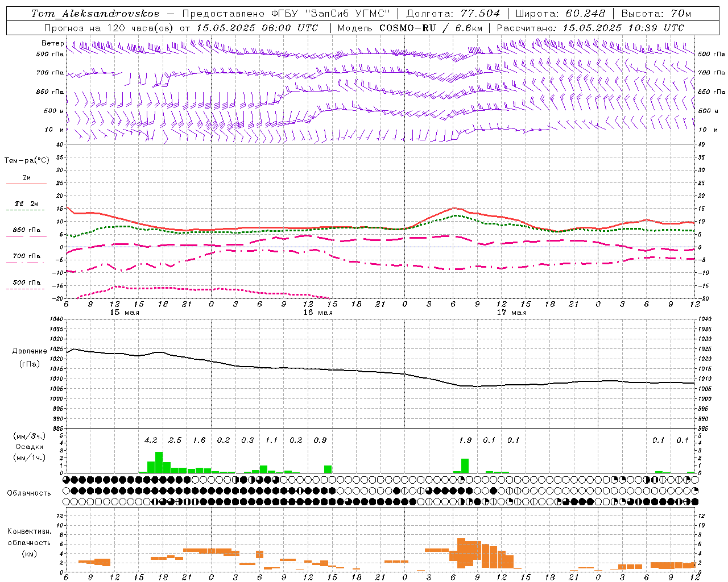Click the model name 'COSMO-RU / 6.6км'
The image size is (728, 582).
pyautogui.click(x=431, y=28)
